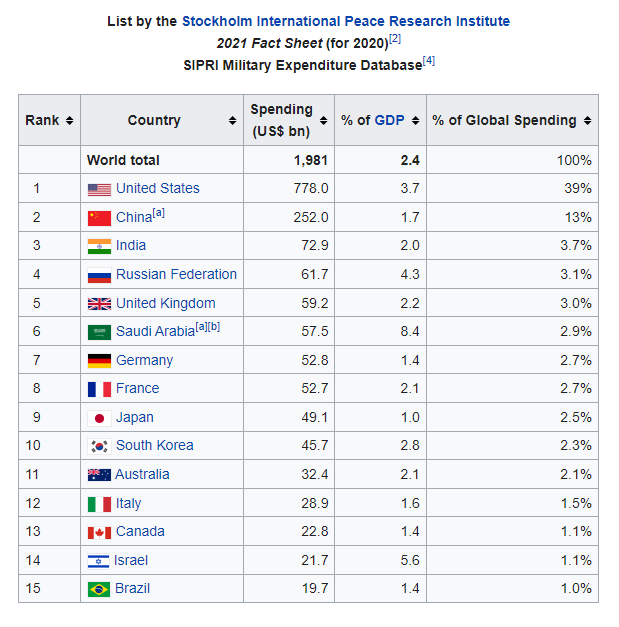Click the Japan flag icon
The width and height of the screenshot is (619, 627).
click(99, 418)
